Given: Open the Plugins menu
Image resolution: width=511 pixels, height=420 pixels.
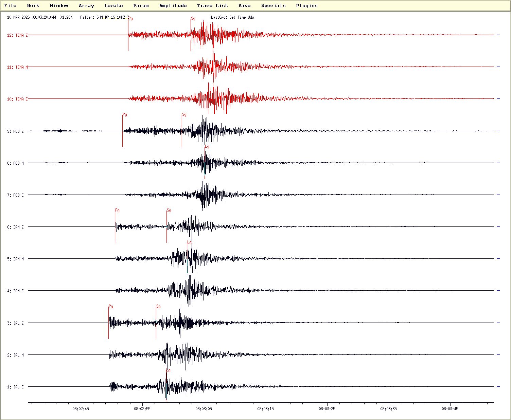Looking at the screenshot, I should pyautogui.click(x=306, y=5).
